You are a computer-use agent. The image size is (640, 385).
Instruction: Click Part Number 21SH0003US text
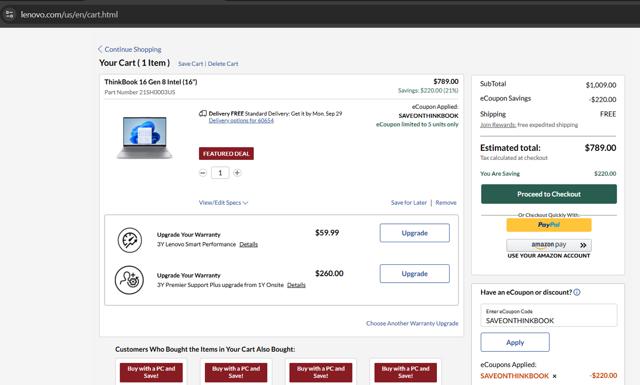tap(140, 92)
